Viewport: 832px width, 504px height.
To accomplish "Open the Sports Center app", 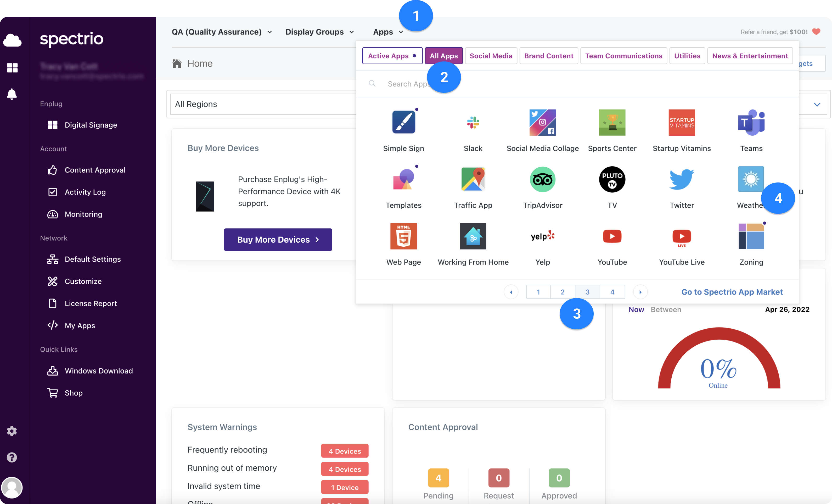I will 612,122.
